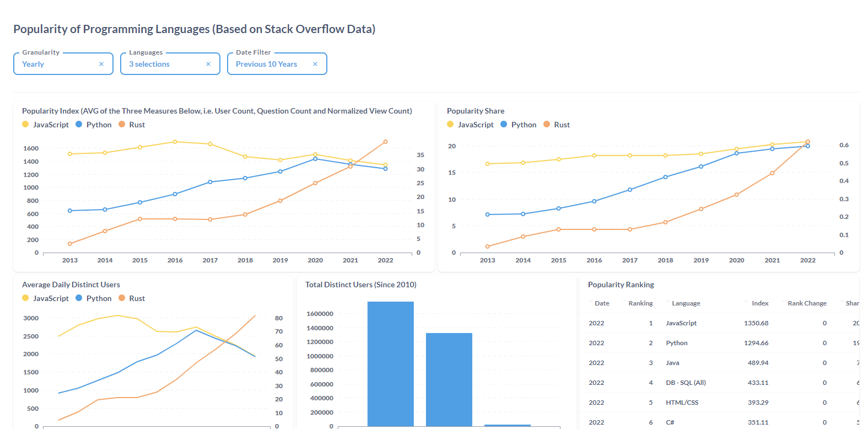Select Rust's 2021 data point in Popularity Share
Image resolution: width=868 pixels, height=429 pixels.
pyautogui.click(x=772, y=173)
